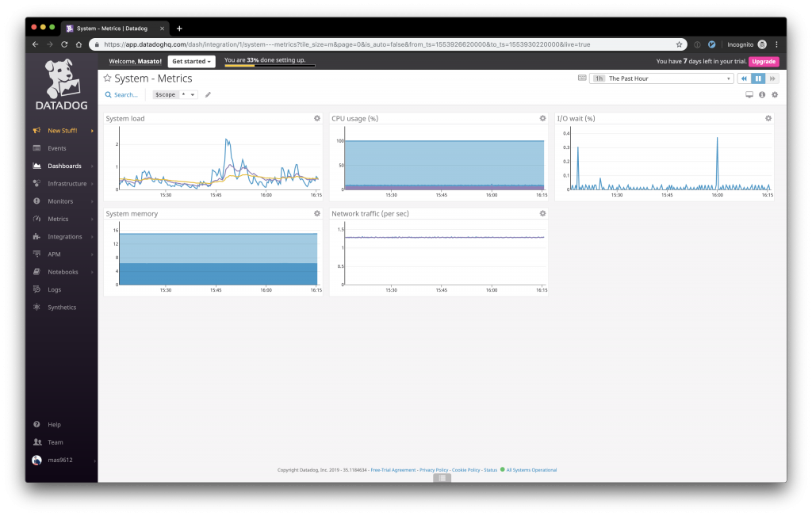Click the browser home icon
This screenshot has width=812, height=516.
(x=79, y=44)
